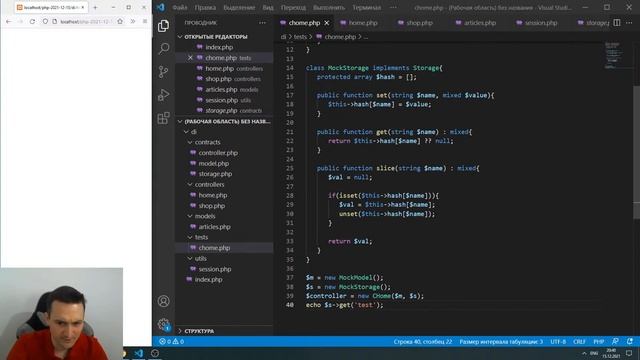640x360 pixels.
Task: Open Source Control view
Action: click(163, 72)
